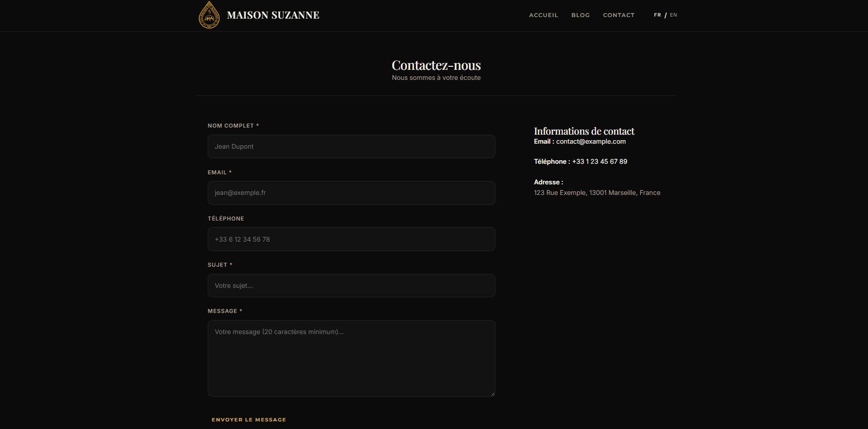The height and width of the screenshot is (429, 868).
Task: Click the 123 Rue Exemple address text
Action: coord(597,193)
